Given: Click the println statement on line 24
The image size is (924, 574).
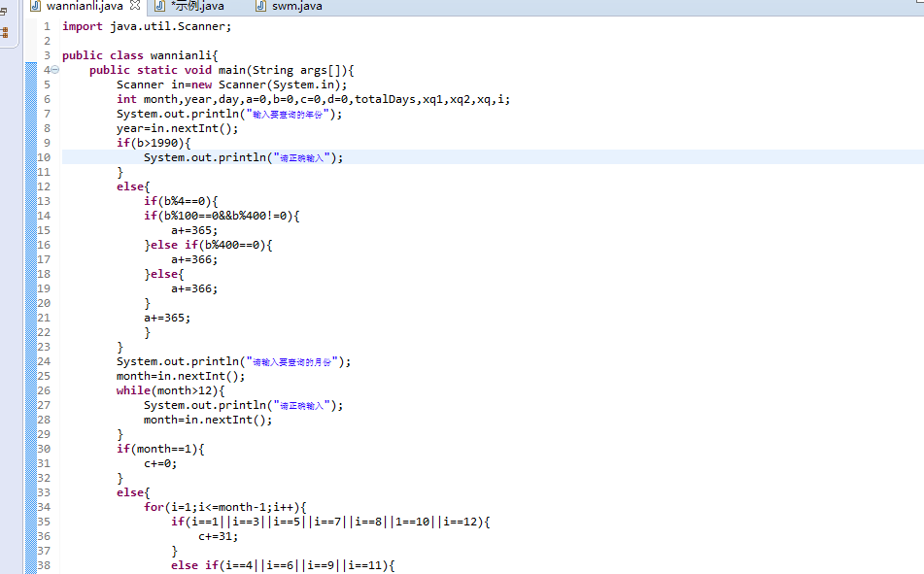Looking at the screenshot, I should click(x=233, y=361).
